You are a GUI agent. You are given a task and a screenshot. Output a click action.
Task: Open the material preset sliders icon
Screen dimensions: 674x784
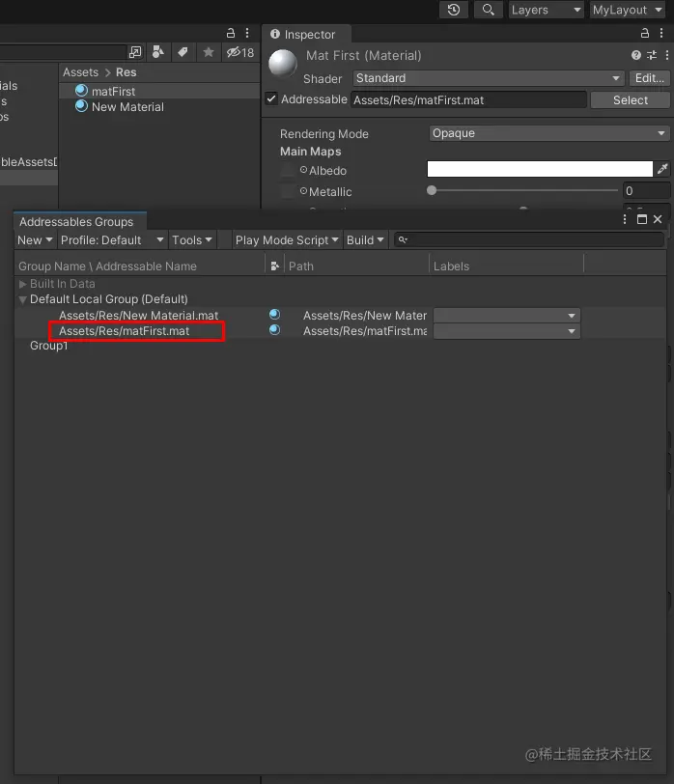tap(652, 55)
